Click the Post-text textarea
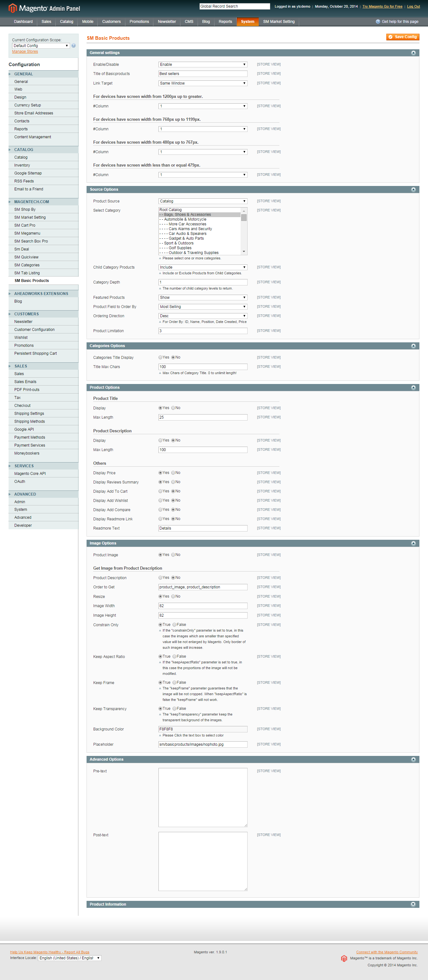The width and height of the screenshot is (428, 980). pyautogui.click(x=203, y=861)
